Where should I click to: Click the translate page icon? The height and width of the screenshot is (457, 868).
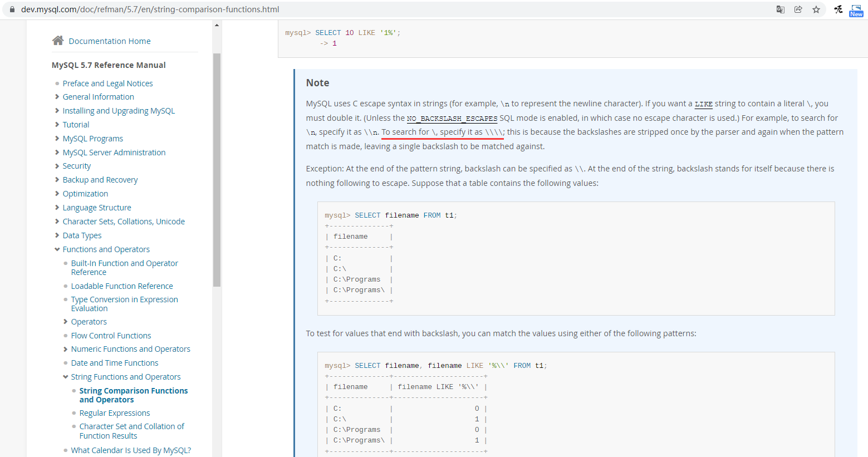point(780,9)
